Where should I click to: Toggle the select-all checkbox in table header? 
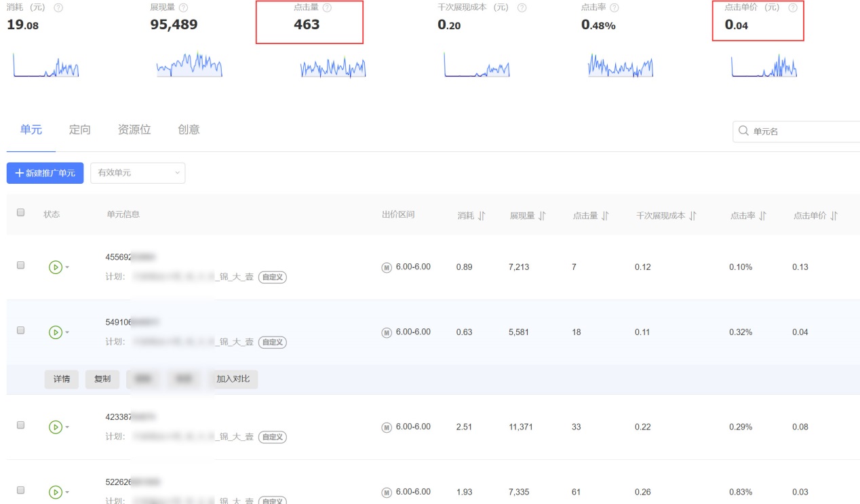20,212
